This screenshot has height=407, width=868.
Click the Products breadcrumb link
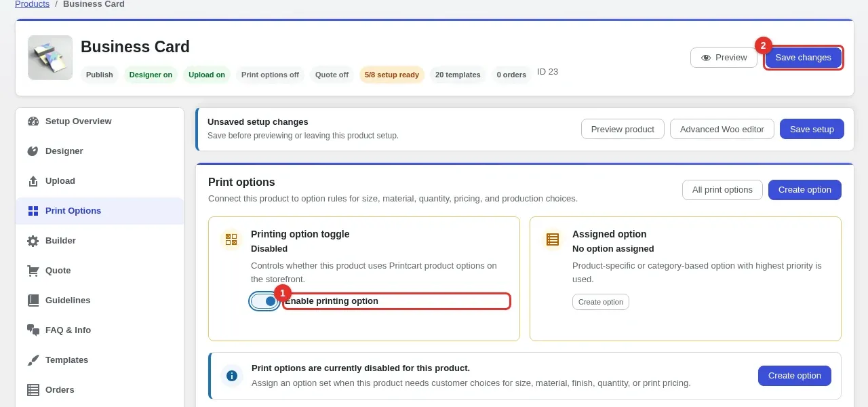(x=32, y=4)
